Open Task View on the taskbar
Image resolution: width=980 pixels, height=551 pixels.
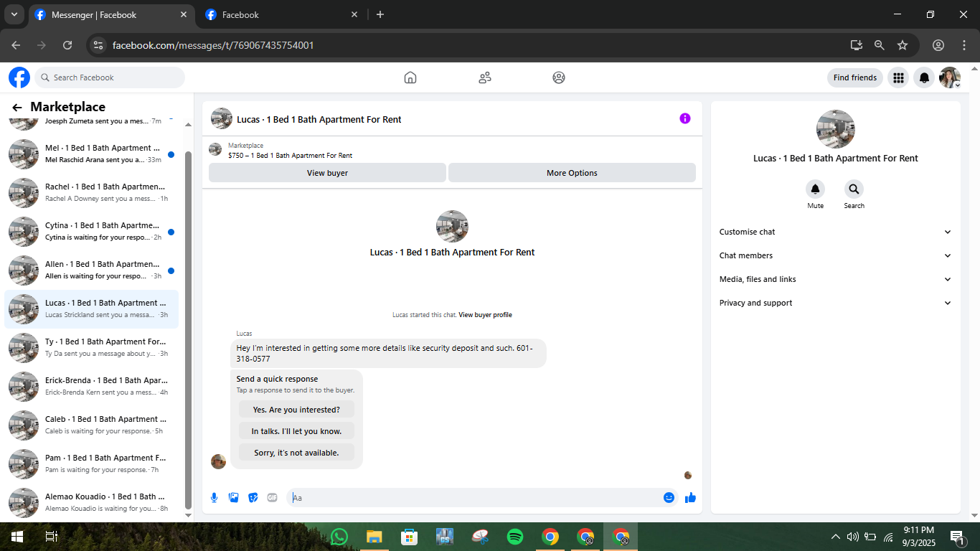tap(51, 537)
